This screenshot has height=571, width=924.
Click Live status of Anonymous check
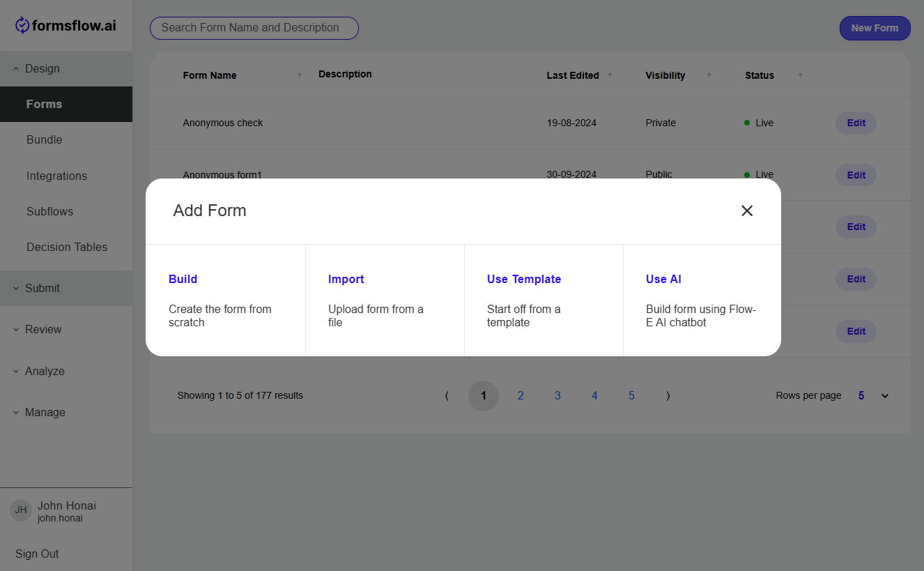[760, 123]
